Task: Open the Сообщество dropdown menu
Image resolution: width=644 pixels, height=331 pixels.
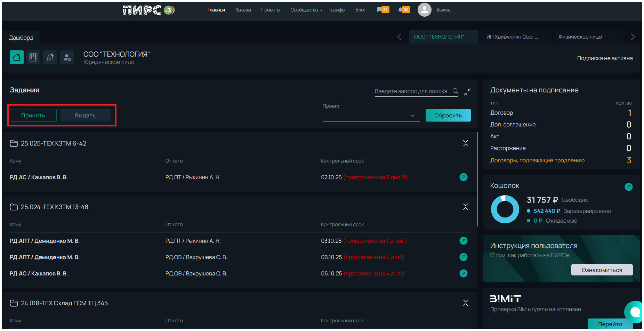Action: (x=306, y=10)
